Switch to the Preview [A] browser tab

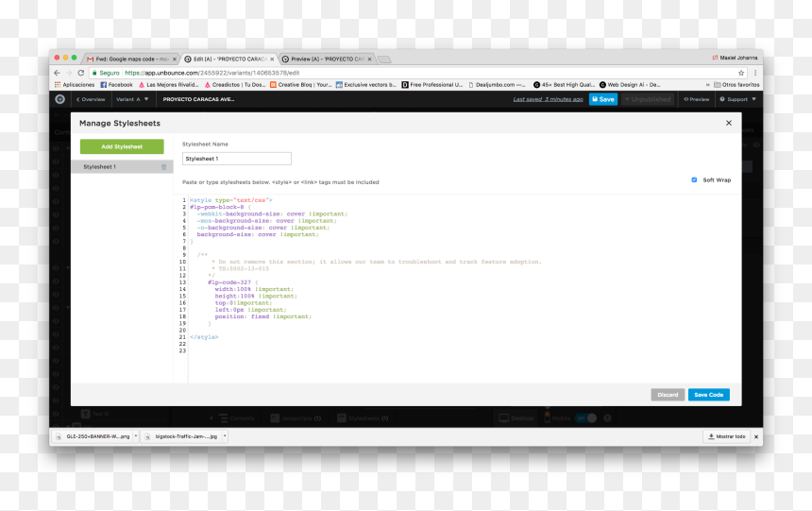[328, 60]
